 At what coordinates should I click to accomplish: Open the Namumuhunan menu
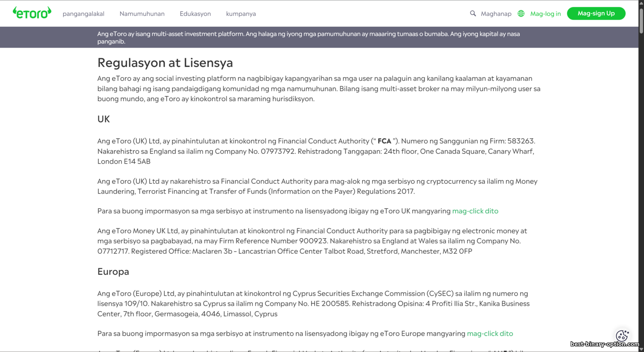(142, 14)
